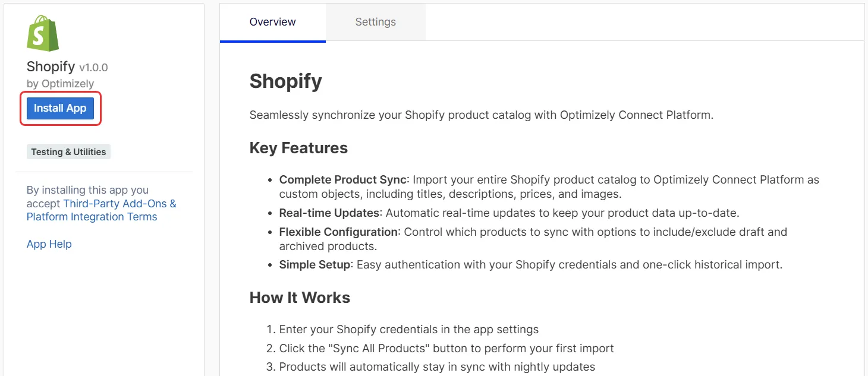This screenshot has height=376, width=868.
Task: Select the Overview tab
Action: click(273, 22)
